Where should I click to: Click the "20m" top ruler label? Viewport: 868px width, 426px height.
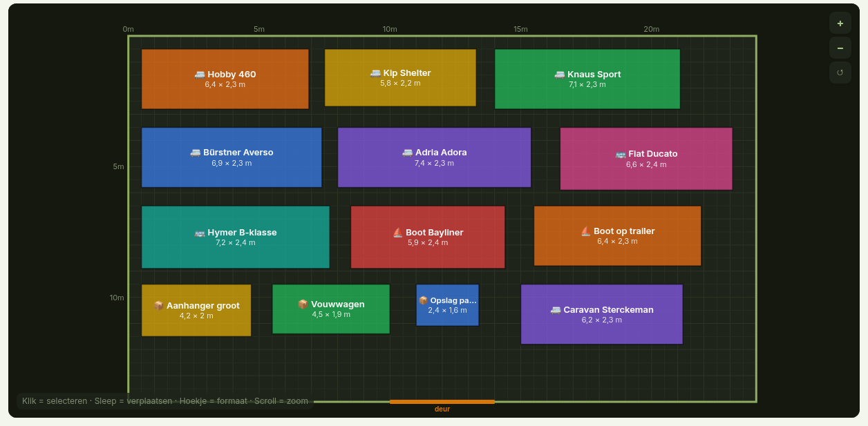point(652,29)
